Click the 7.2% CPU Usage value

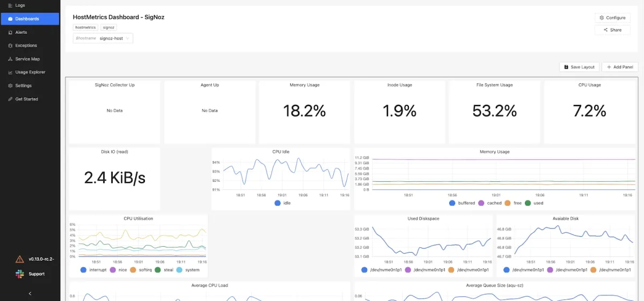(590, 111)
